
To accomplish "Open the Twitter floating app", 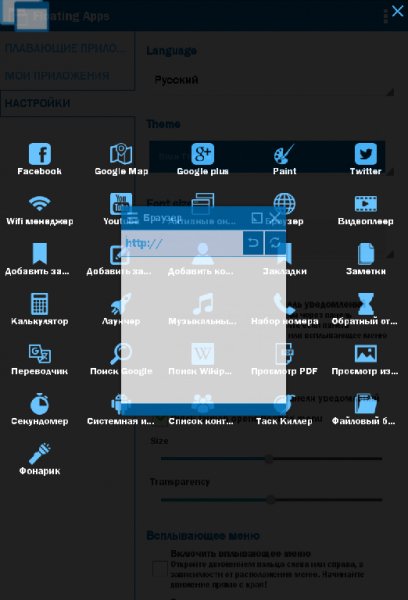I will tap(366, 159).
